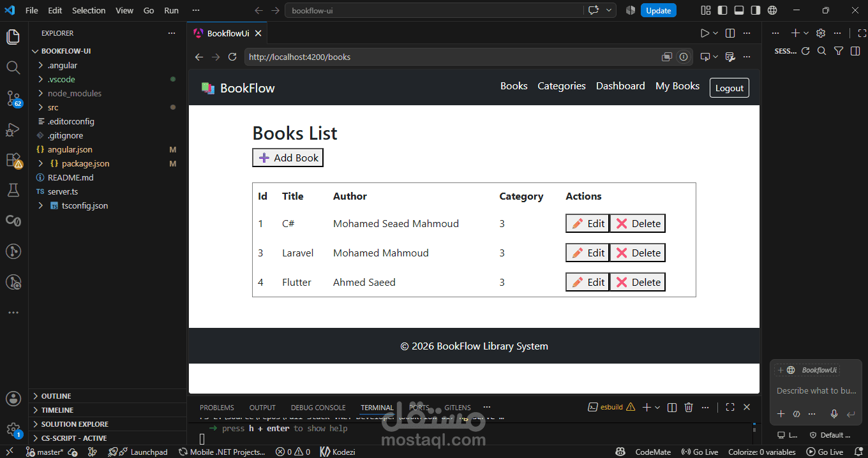Add context with plus in chat input
Image resolution: width=868 pixels, height=458 pixels.
tap(781, 414)
